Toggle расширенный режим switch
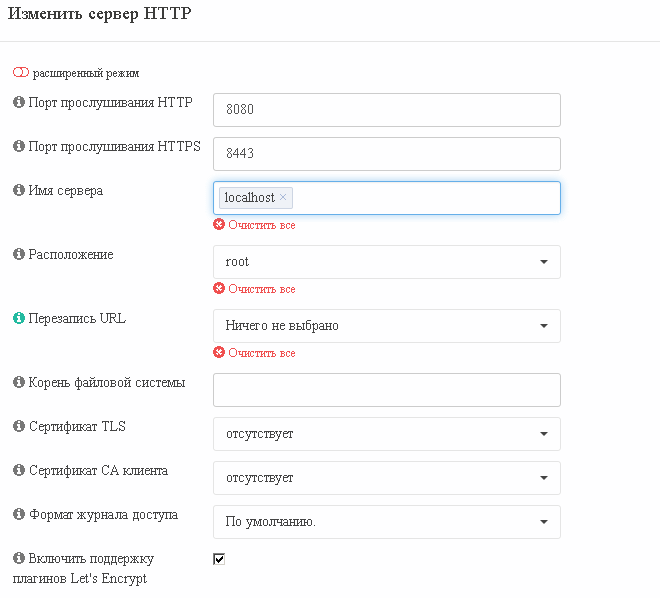660x598 pixels. 21,73
